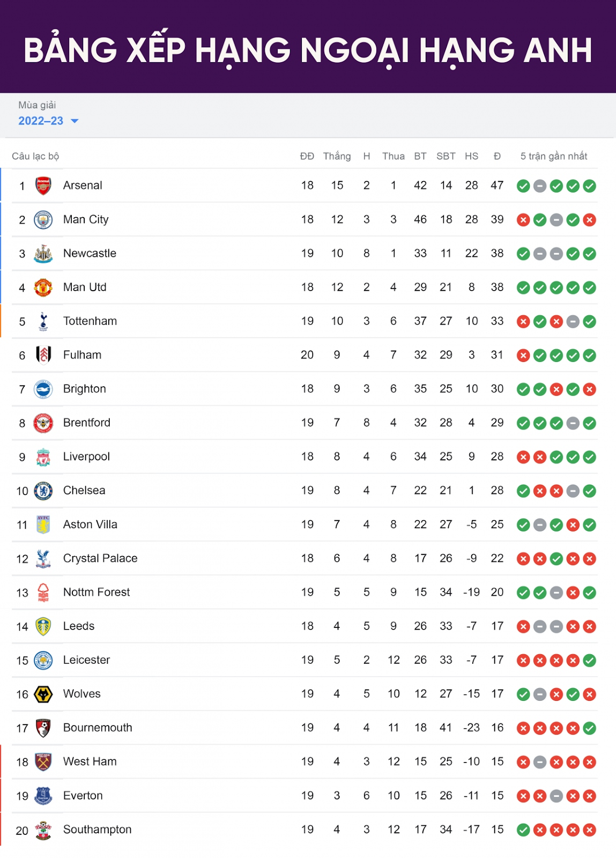Click the Thắng column header

337,156
